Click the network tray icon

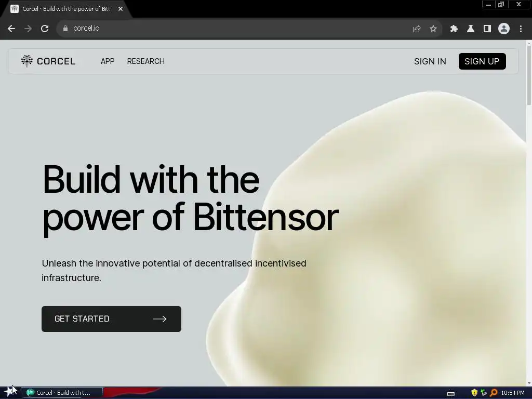pos(484,393)
